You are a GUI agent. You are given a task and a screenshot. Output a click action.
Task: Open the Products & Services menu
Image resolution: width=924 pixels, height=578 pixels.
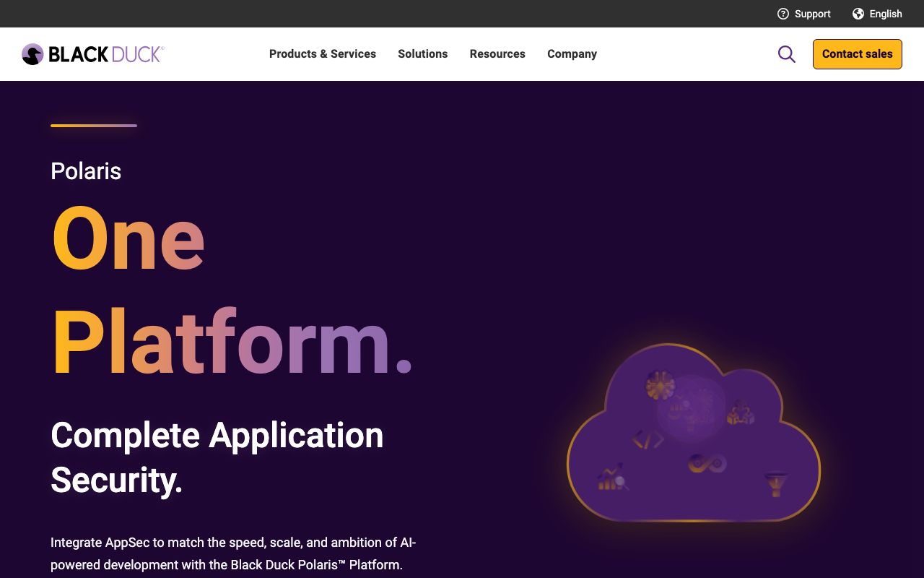[323, 54]
